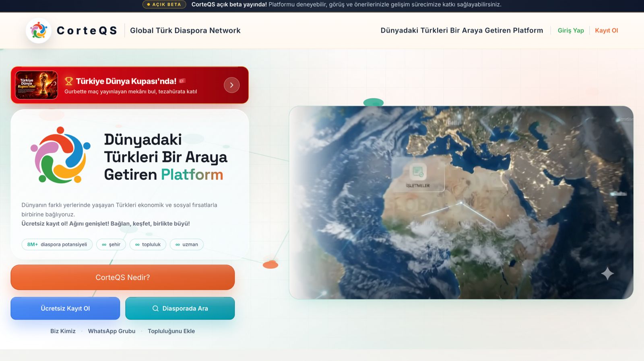Click the AÇIK BETA badge
The image size is (644, 361).
[x=164, y=4]
